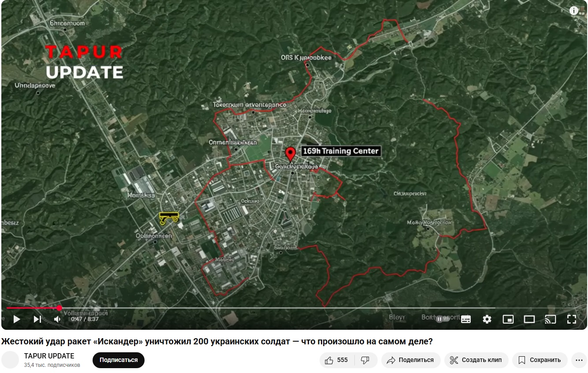
Task: Enable theater mode view
Action: pos(529,319)
